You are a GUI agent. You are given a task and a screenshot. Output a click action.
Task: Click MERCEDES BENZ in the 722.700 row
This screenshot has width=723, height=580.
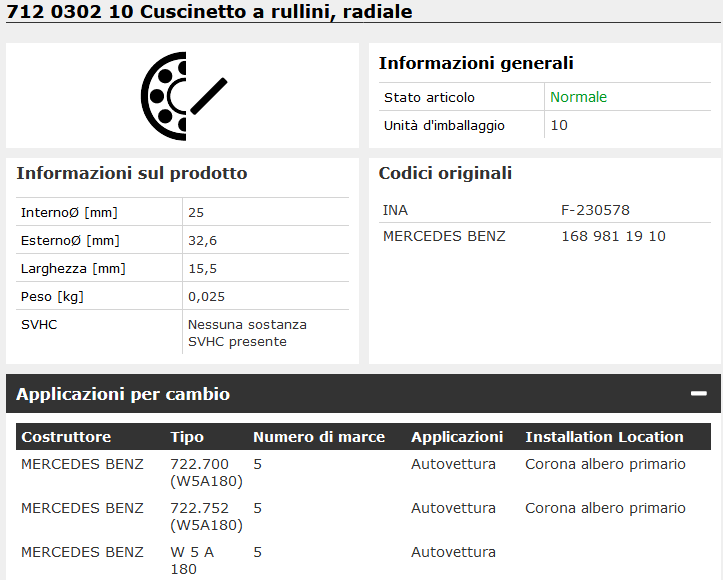82,464
